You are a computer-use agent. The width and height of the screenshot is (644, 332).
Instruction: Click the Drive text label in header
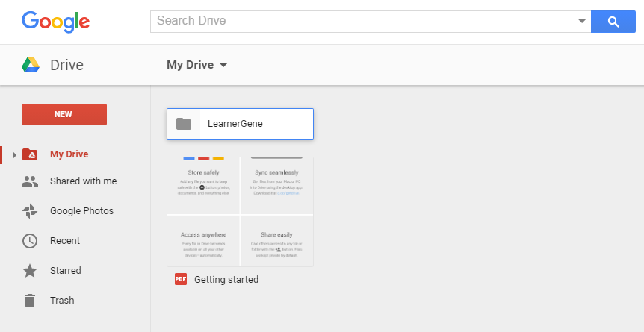(x=67, y=65)
